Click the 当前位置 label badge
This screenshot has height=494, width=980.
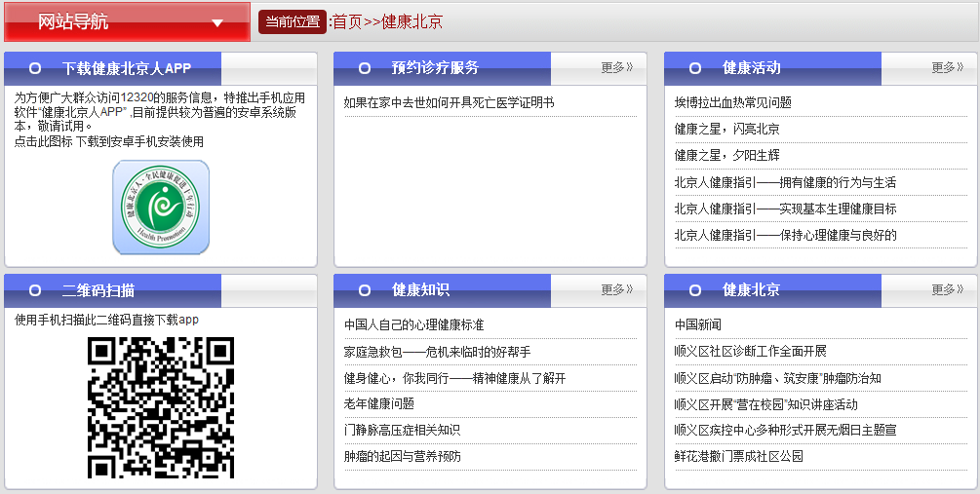click(x=292, y=21)
